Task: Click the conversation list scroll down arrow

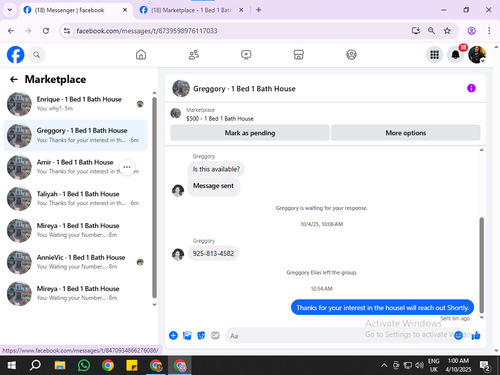Action: pyautogui.click(x=154, y=304)
